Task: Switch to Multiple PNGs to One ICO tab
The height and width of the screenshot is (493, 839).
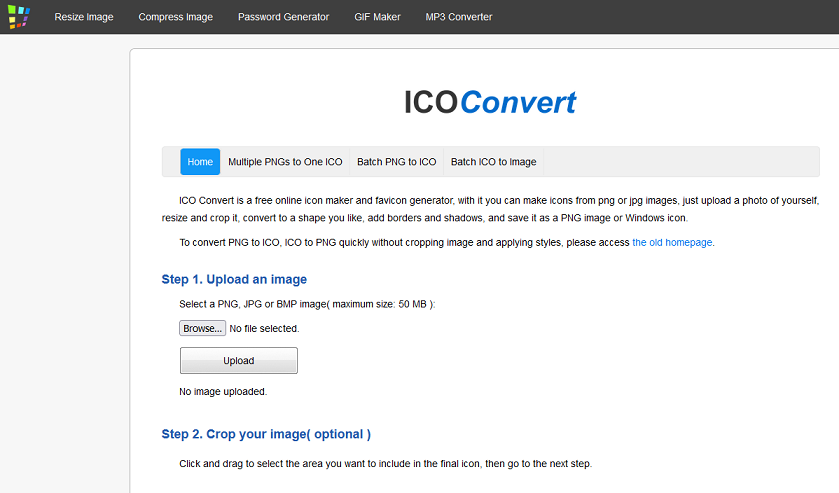Action: coord(285,162)
